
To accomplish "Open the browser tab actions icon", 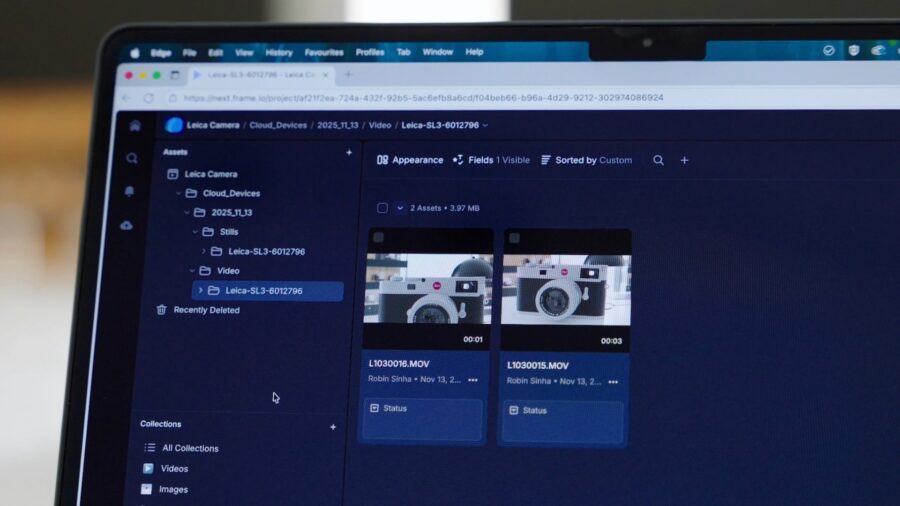I will point(174,75).
